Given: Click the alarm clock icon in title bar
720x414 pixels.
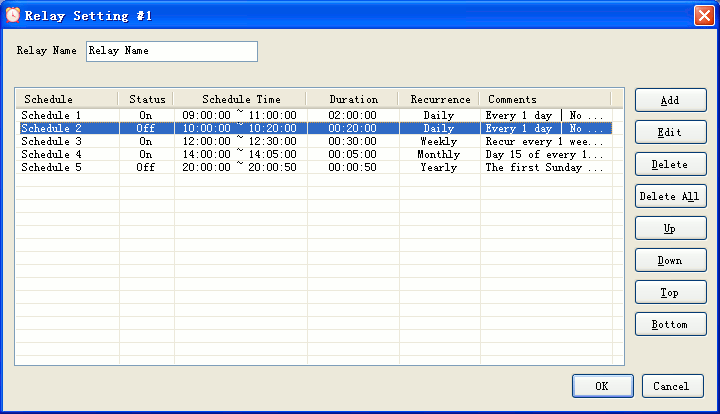Looking at the screenshot, I should pos(12,15).
